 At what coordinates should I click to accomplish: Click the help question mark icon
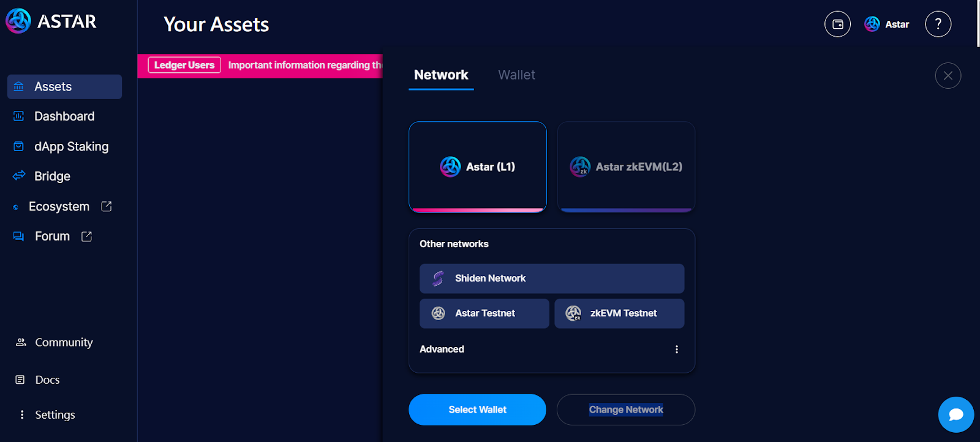937,24
